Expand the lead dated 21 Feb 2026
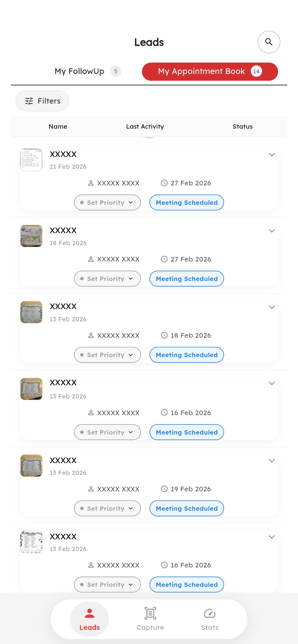 pyautogui.click(x=272, y=155)
